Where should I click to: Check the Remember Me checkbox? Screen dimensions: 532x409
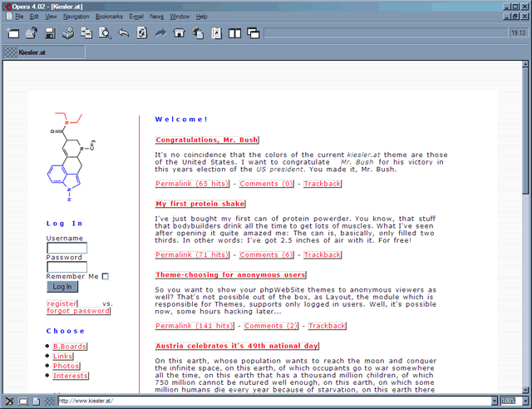[106, 277]
